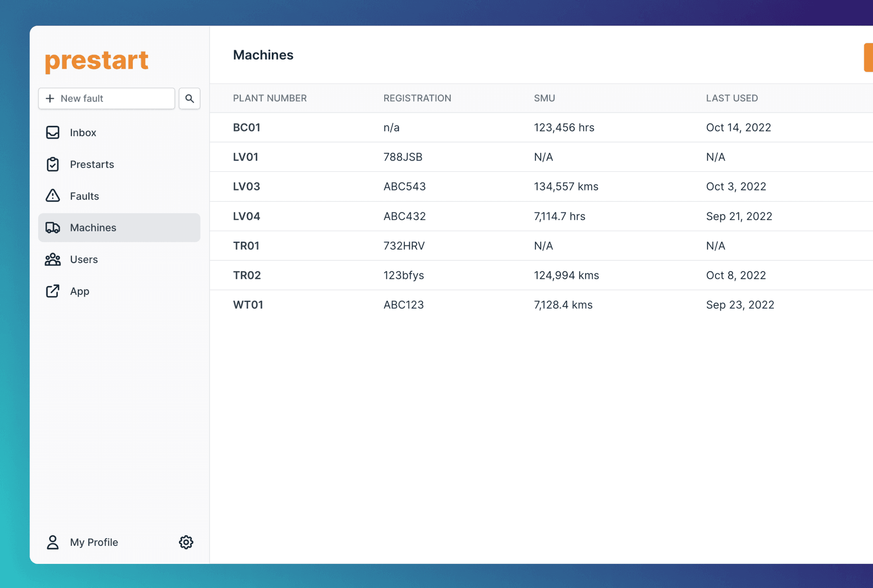Click the plus icon on New fault
This screenshot has width=873, height=588.
pyautogui.click(x=50, y=98)
